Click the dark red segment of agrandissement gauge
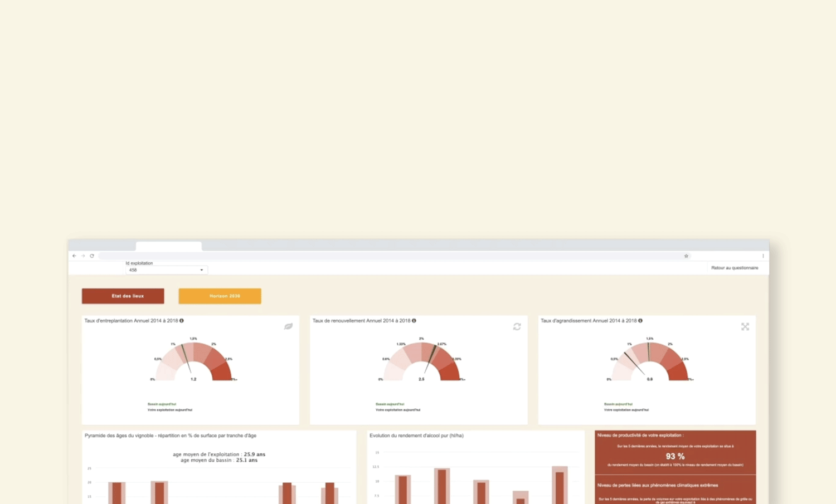Viewport: 836px width, 504px height. click(x=679, y=372)
